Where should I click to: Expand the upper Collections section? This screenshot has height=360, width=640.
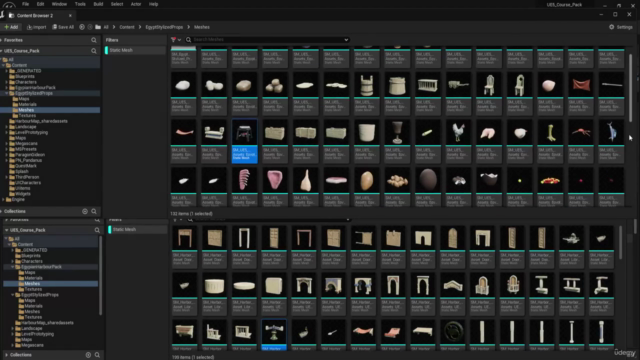2,211
